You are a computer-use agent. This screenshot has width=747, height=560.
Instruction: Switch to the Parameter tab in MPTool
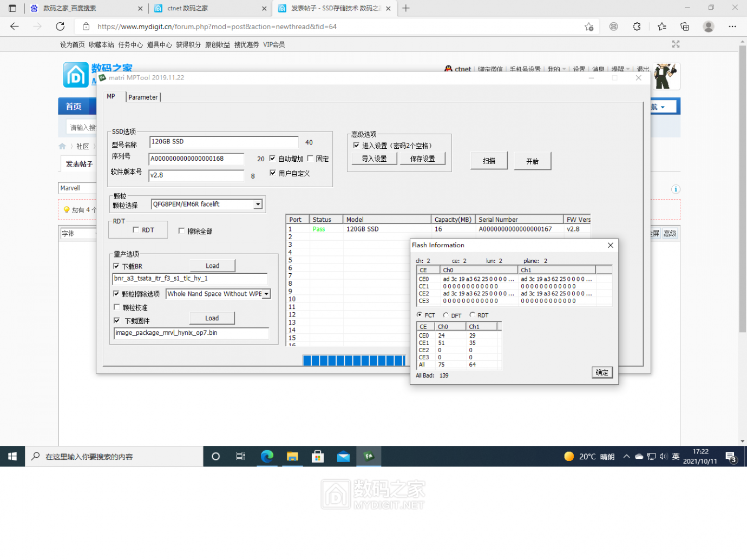point(142,97)
